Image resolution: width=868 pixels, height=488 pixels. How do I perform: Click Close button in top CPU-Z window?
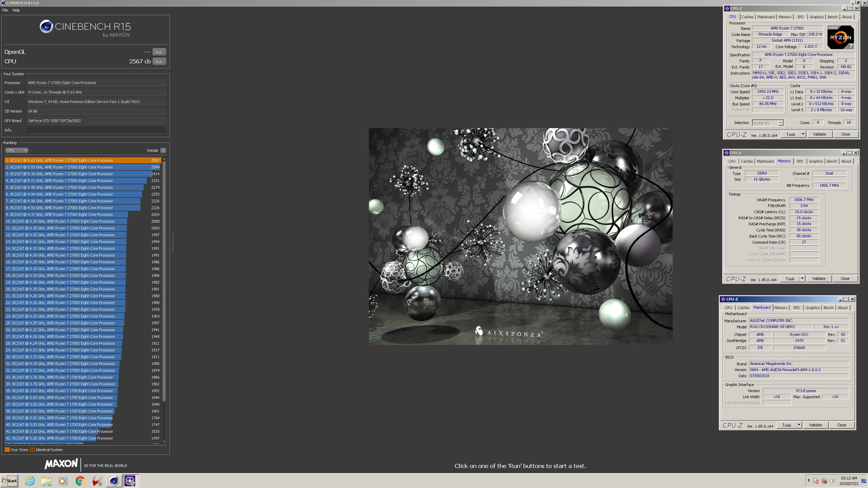tap(846, 134)
